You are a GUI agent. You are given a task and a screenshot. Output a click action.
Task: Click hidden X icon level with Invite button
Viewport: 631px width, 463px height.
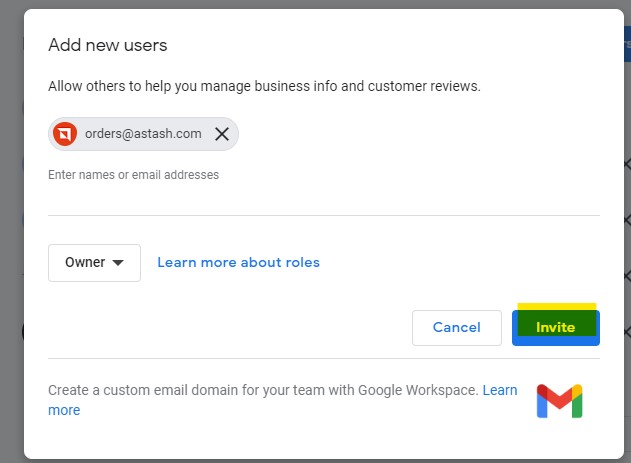click(x=628, y=332)
